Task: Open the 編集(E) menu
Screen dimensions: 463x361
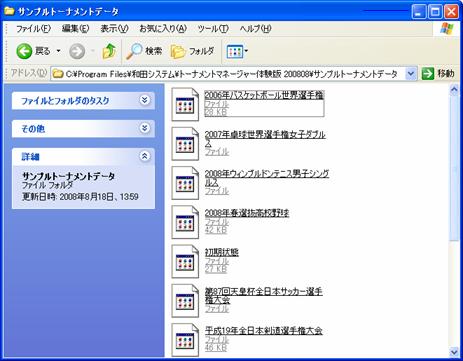Action: (75, 29)
